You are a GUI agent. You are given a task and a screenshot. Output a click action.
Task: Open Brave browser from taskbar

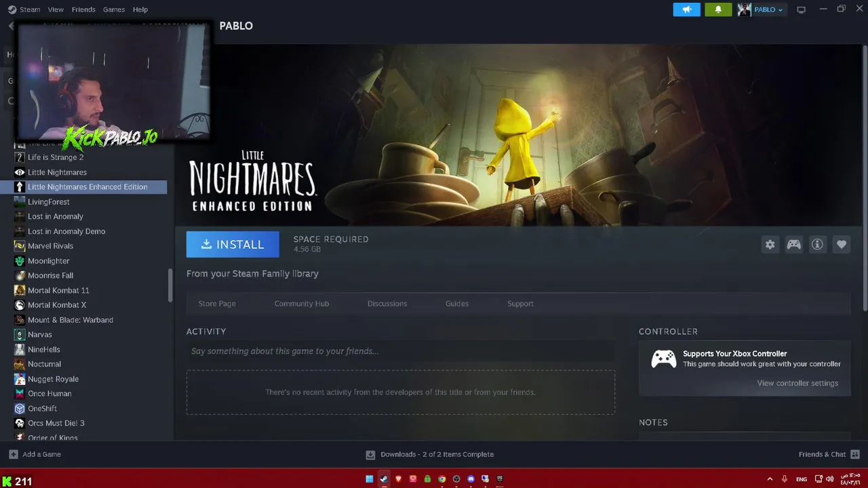click(x=398, y=479)
